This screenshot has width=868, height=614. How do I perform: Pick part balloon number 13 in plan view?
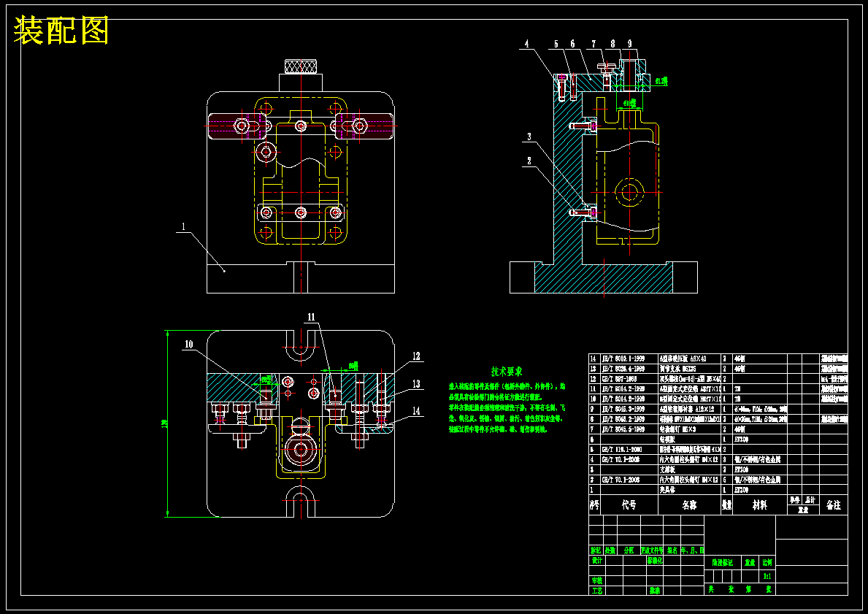[x=416, y=384]
